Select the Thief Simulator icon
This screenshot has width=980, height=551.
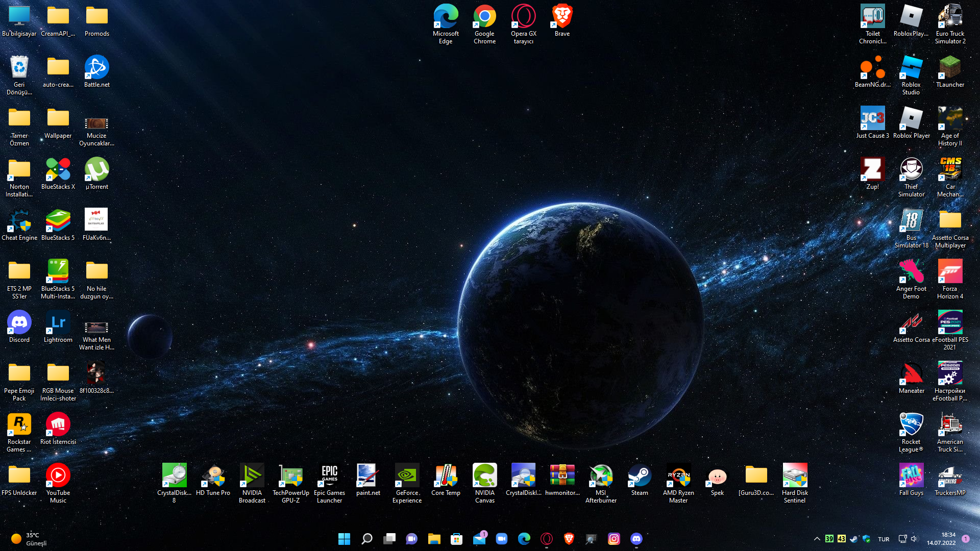pos(911,177)
